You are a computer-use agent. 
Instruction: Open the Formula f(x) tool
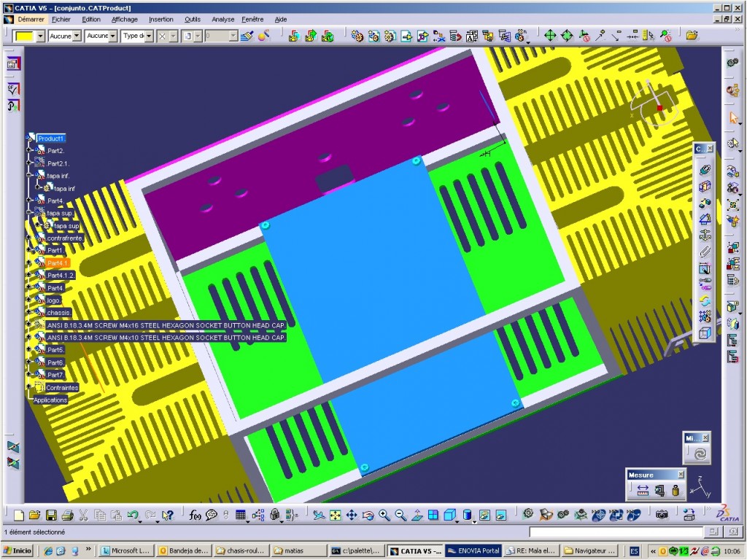(x=195, y=515)
